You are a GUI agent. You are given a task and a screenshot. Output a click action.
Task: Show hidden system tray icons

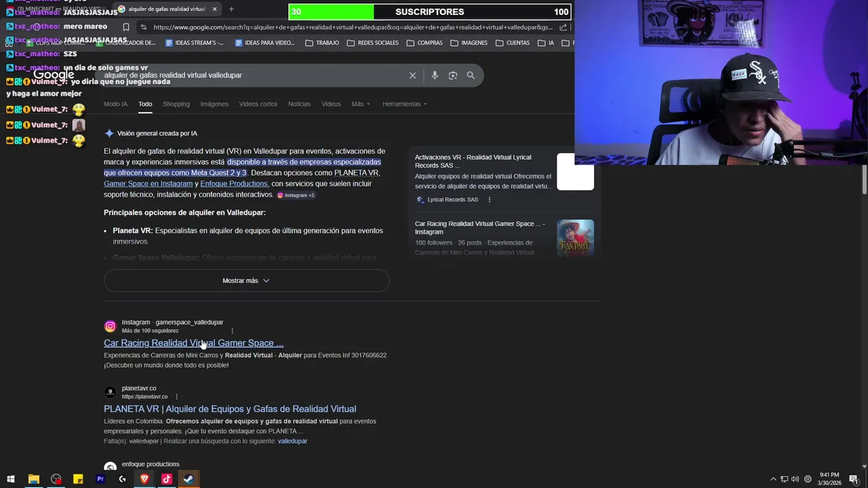tap(773, 479)
